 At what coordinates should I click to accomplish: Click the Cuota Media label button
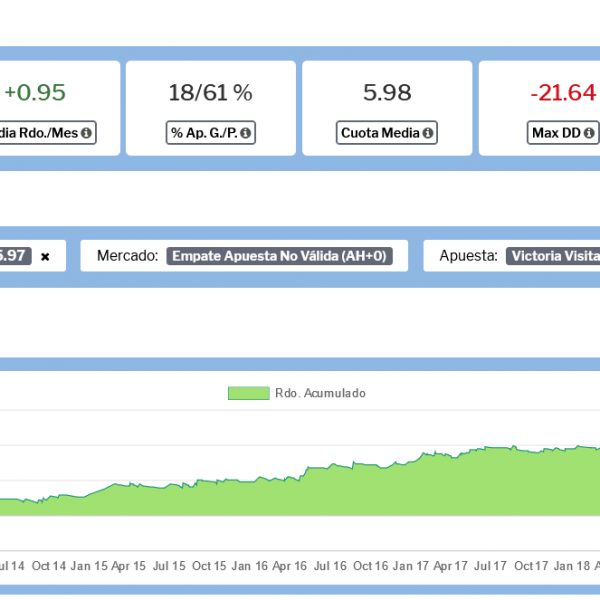tap(386, 133)
